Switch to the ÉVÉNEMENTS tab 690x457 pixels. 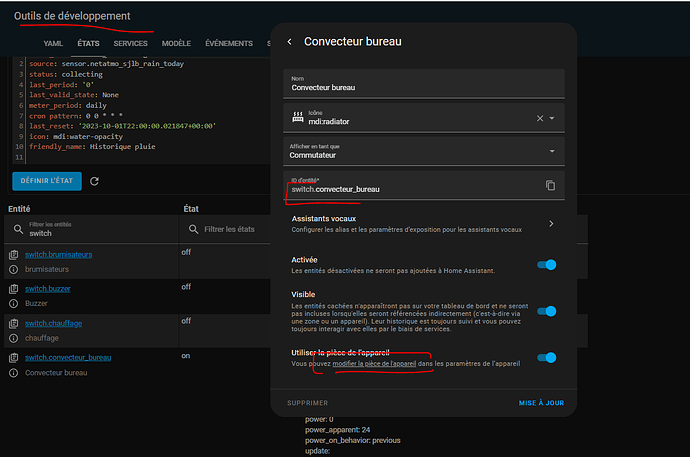tap(229, 44)
